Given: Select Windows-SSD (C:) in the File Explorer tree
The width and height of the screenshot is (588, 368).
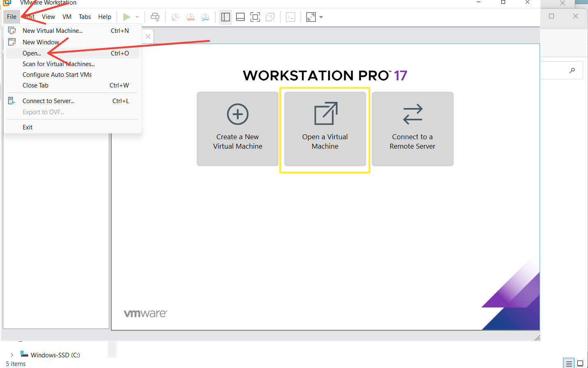Looking at the screenshot, I should pos(55,355).
